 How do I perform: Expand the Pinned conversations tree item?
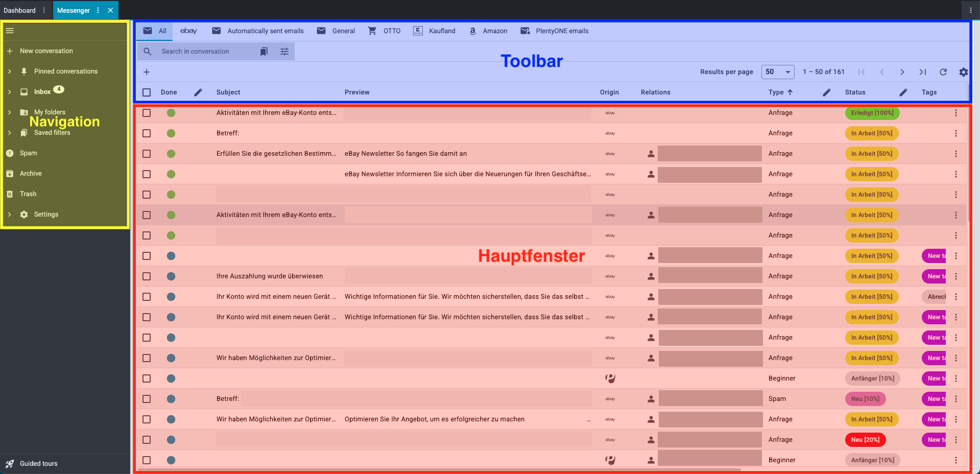[10, 72]
